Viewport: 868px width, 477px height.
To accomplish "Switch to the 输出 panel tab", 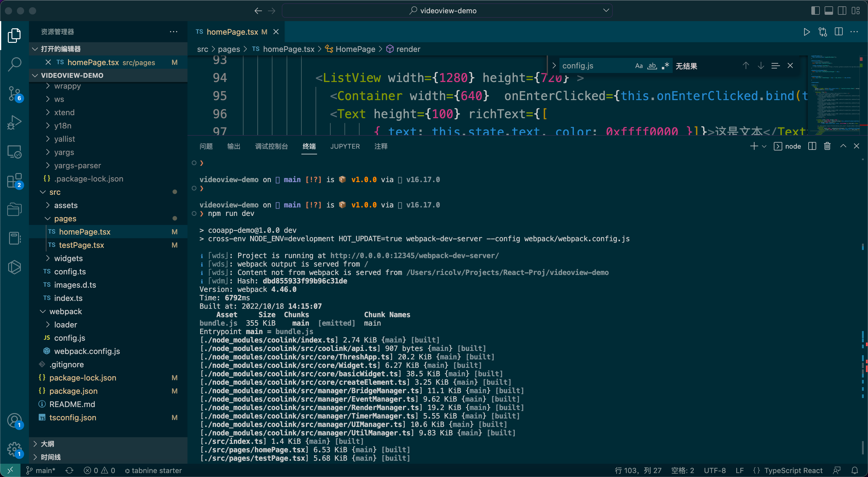I will click(234, 146).
